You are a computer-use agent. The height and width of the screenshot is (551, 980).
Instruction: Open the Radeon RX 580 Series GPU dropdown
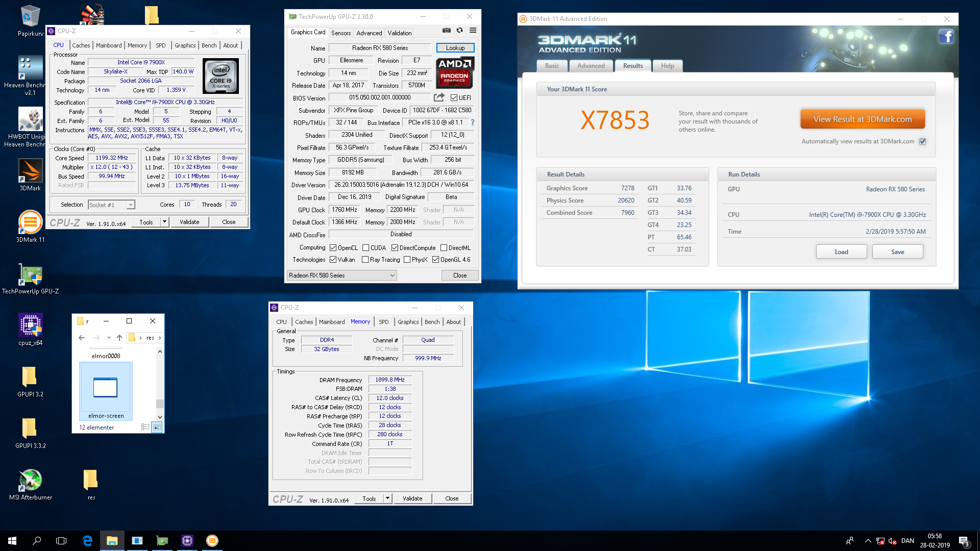[x=341, y=275]
